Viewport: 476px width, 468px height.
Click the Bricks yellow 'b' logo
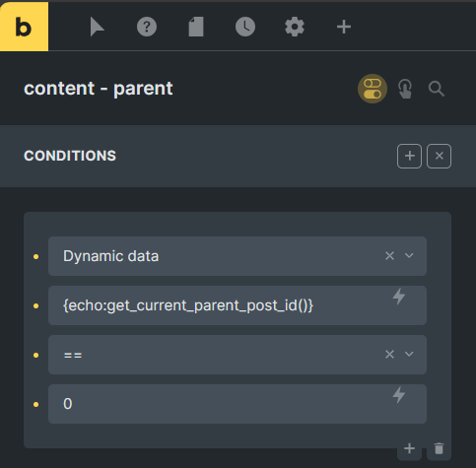24,27
